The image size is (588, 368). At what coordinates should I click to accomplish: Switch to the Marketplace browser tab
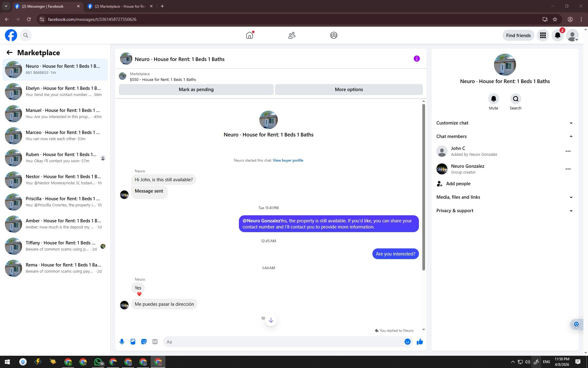(120, 6)
